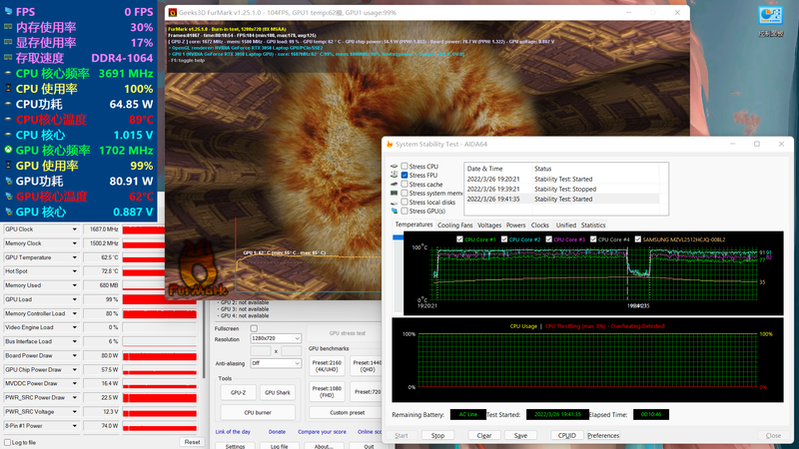Open the Resolution 1280x720 dropdown

coord(275,339)
